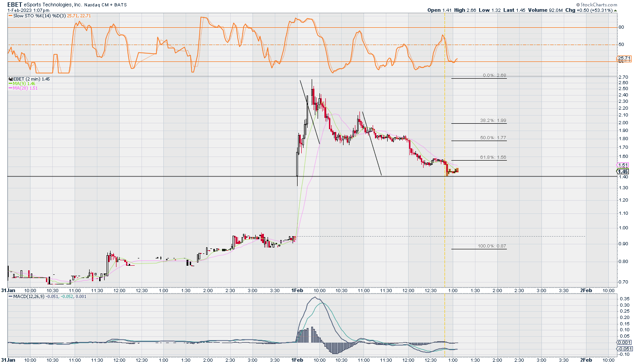Click the 1.45 last-price flag on the price axis
The width and height of the screenshot is (637, 364).
point(623,172)
